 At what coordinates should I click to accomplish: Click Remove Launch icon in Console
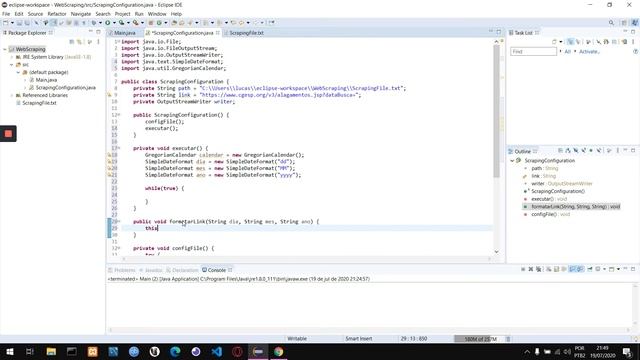pyautogui.click(x=531, y=269)
